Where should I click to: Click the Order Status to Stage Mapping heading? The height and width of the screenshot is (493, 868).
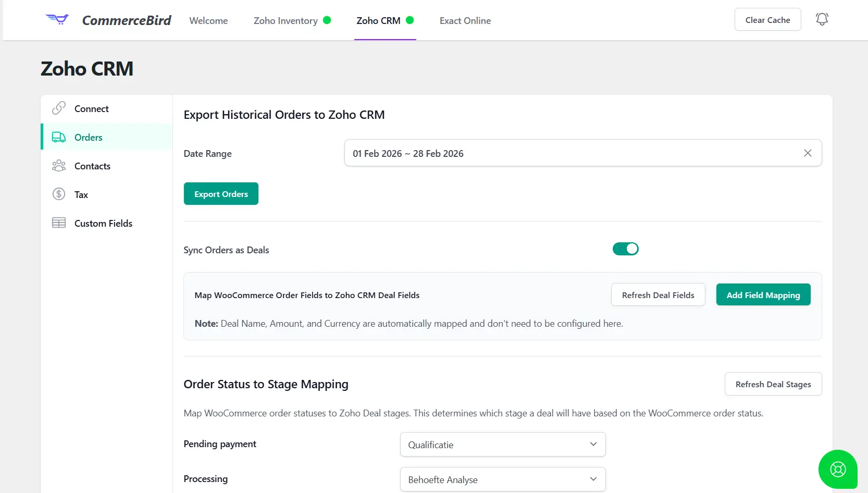[x=266, y=385]
